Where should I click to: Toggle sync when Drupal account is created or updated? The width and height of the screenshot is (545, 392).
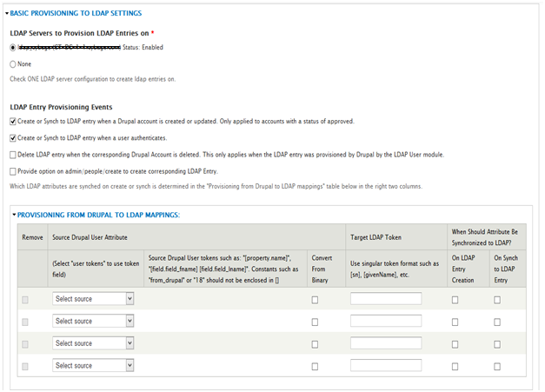tap(13, 121)
